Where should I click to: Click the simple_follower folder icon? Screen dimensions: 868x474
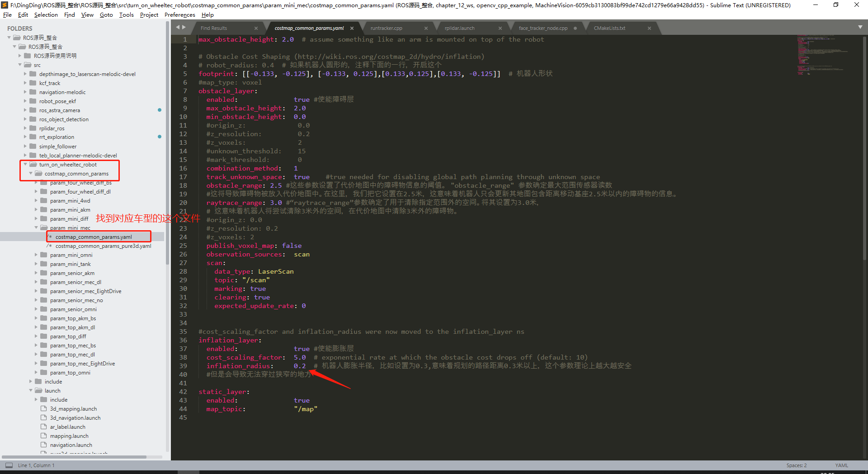tap(33, 146)
